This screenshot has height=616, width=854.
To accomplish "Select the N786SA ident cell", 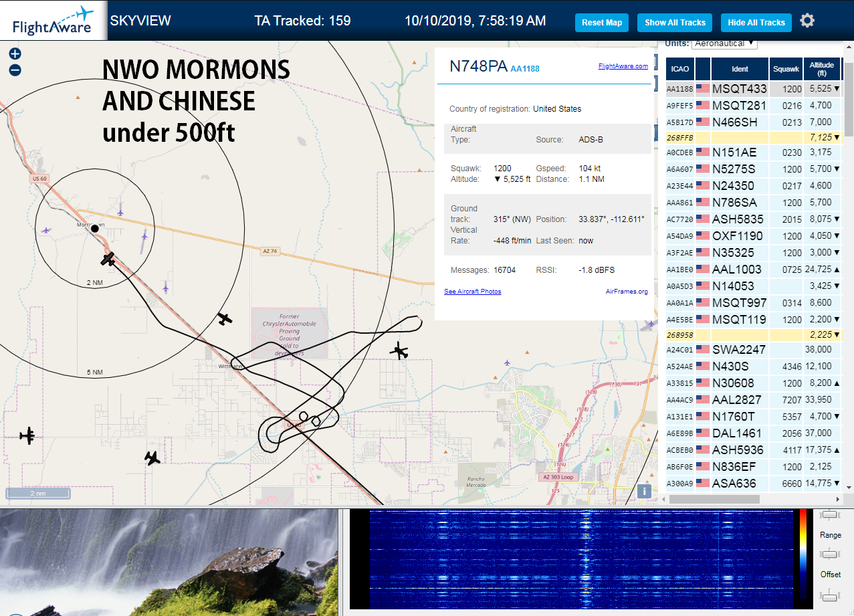I will point(739,202).
